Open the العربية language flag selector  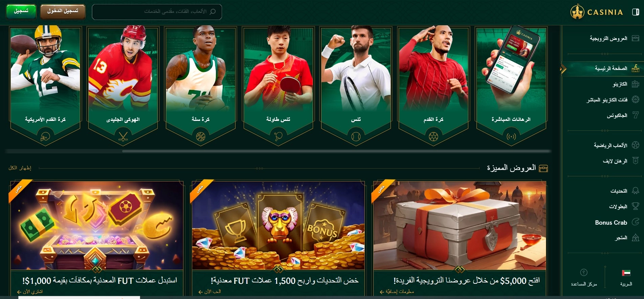pyautogui.click(x=626, y=277)
